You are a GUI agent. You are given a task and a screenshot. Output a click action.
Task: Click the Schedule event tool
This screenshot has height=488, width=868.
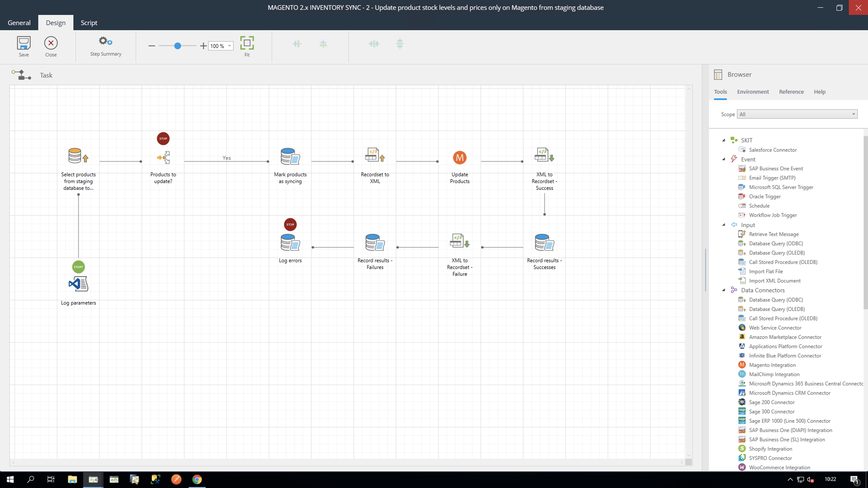coord(759,206)
